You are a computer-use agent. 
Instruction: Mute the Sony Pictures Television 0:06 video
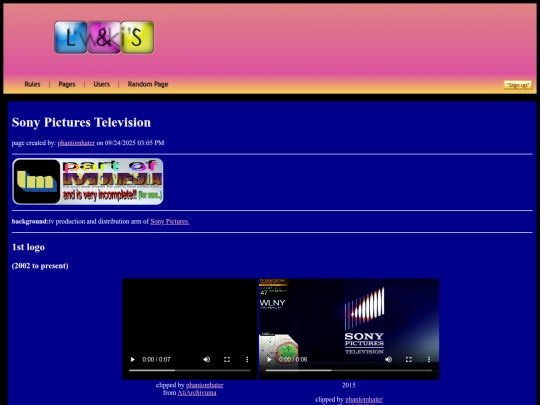388,360
